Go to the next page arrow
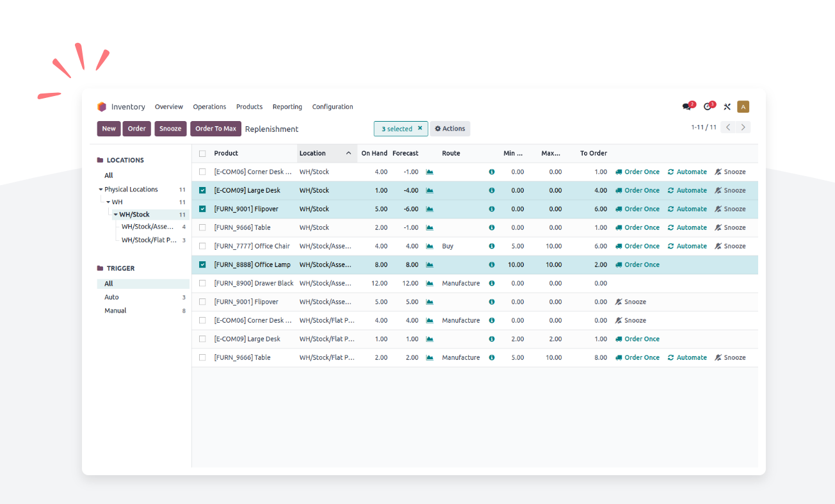Viewport: 835px width, 504px height. tap(743, 127)
